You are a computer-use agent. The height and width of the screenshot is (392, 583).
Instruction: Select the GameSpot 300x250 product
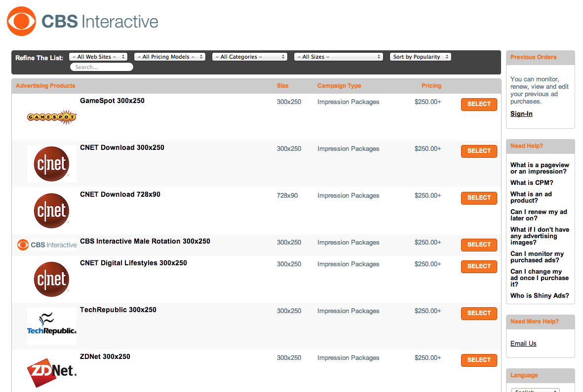point(479,105)
